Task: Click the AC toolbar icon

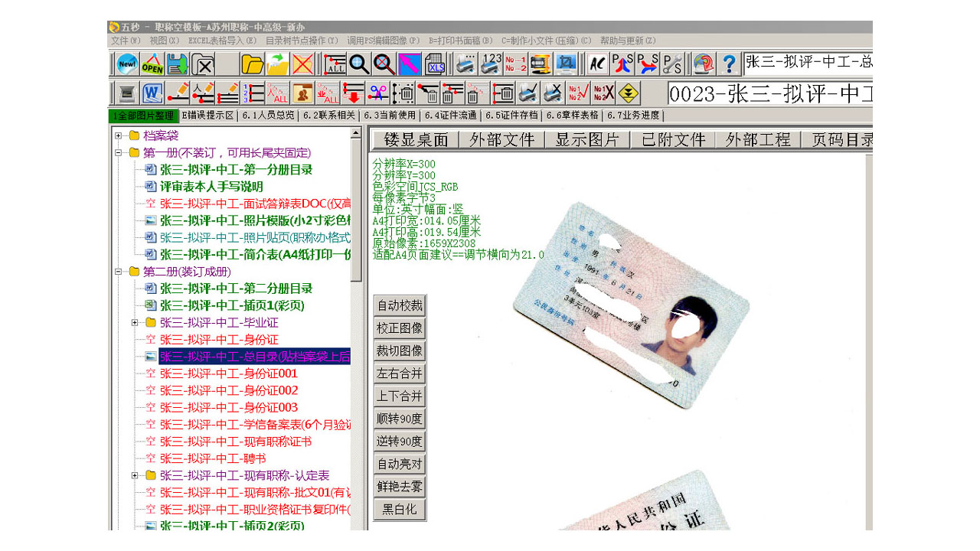Action: coord(597,64)
